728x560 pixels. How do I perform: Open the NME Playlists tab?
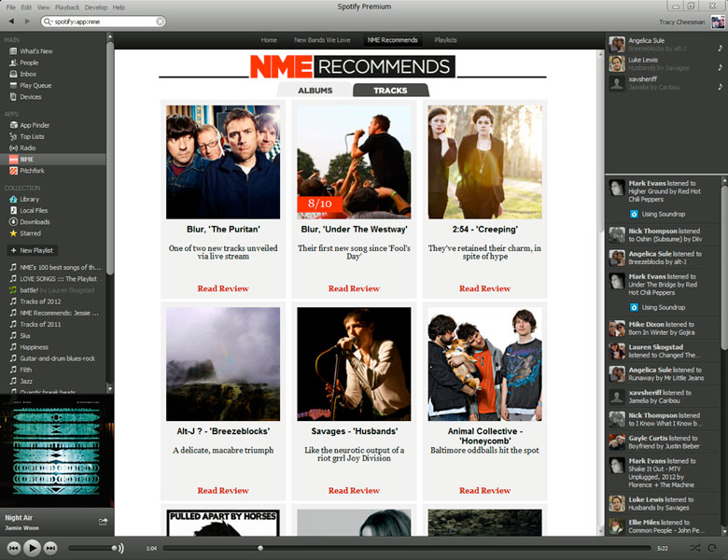point(446,40)
